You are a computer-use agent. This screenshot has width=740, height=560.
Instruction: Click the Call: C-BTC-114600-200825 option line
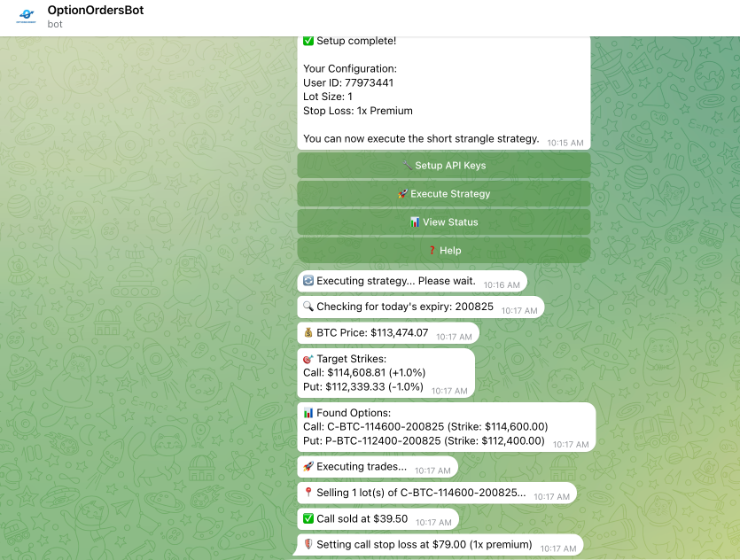[x=425, y=426]
